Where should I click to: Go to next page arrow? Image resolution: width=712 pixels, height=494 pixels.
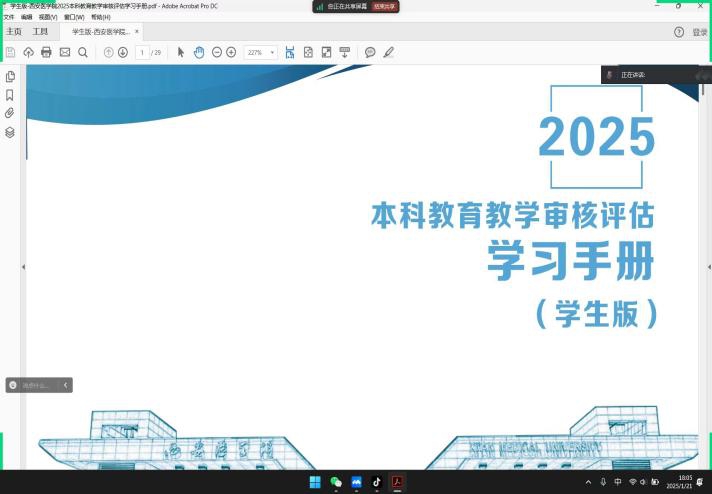(123, 52)
